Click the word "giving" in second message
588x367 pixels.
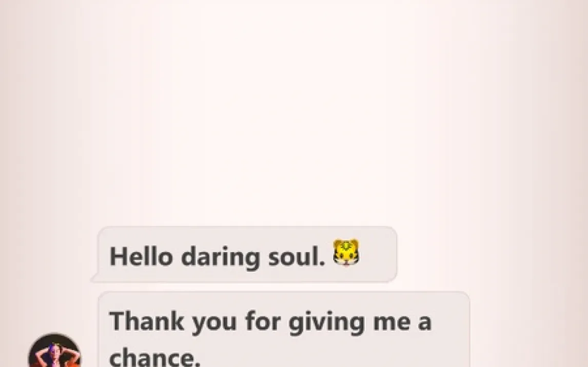[x=326, y=323]
